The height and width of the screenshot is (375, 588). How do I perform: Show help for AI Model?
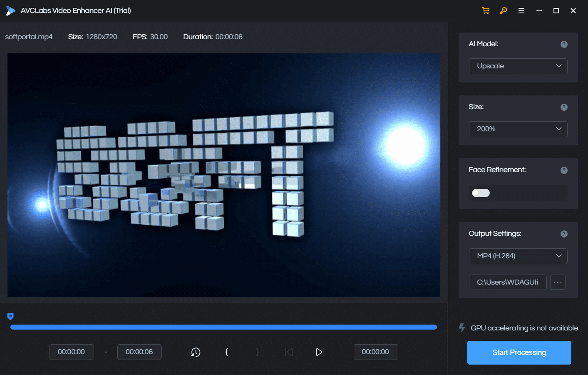click(x=564, y=44)
